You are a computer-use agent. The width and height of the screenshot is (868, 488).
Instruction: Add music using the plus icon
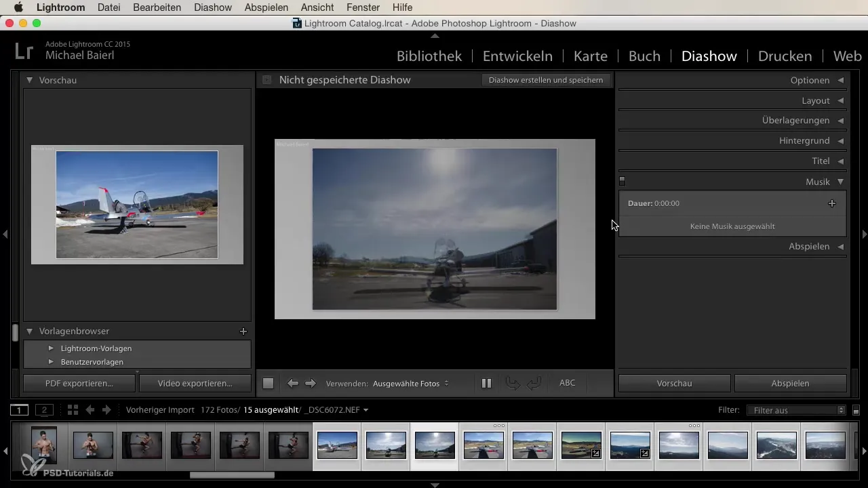click(832, 203)
